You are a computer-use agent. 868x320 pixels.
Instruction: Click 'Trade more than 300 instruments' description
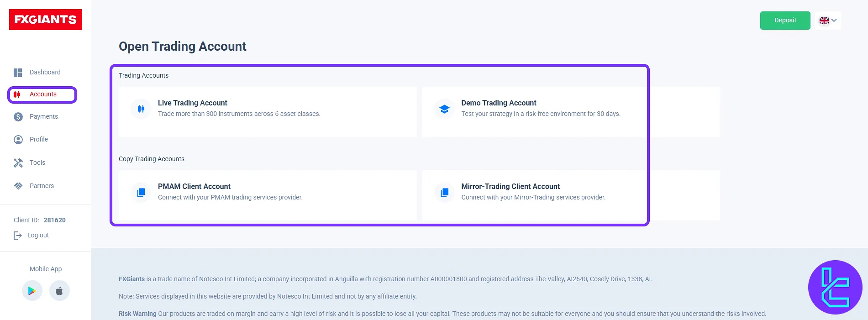pyautogui.click(x=239, y=114)
